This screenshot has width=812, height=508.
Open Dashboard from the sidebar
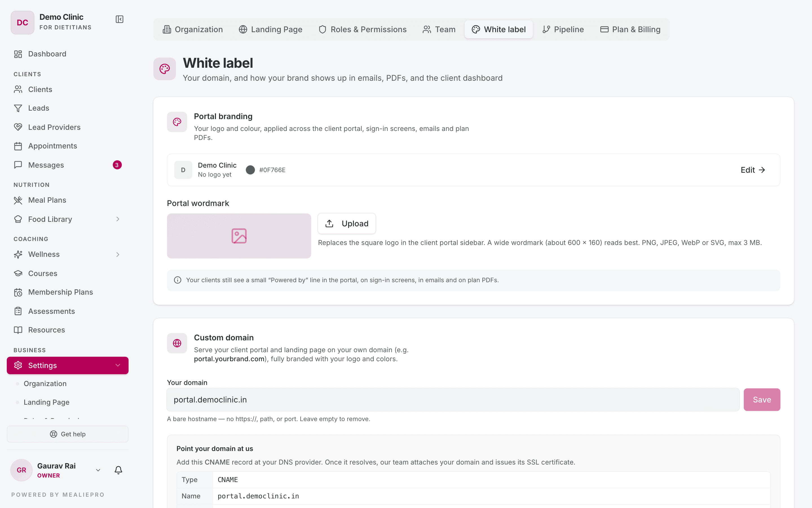pyautogui.click(x=67, y=54)
